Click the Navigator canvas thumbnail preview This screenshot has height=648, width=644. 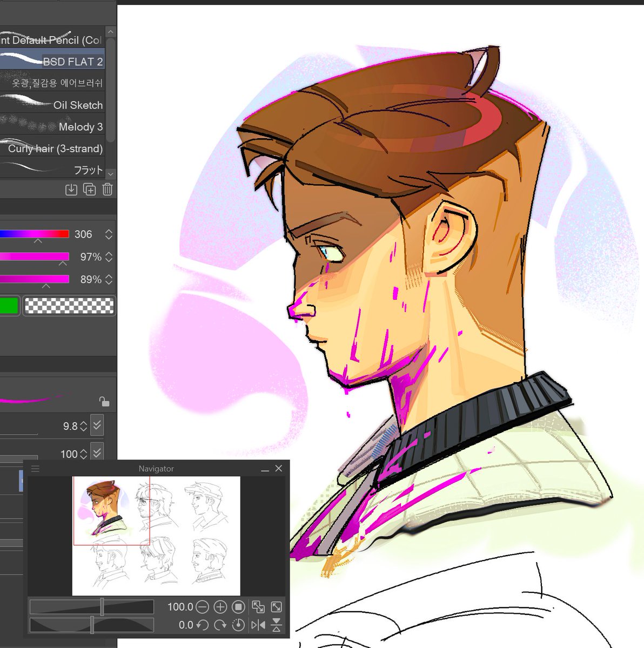[x=156, y=536]
